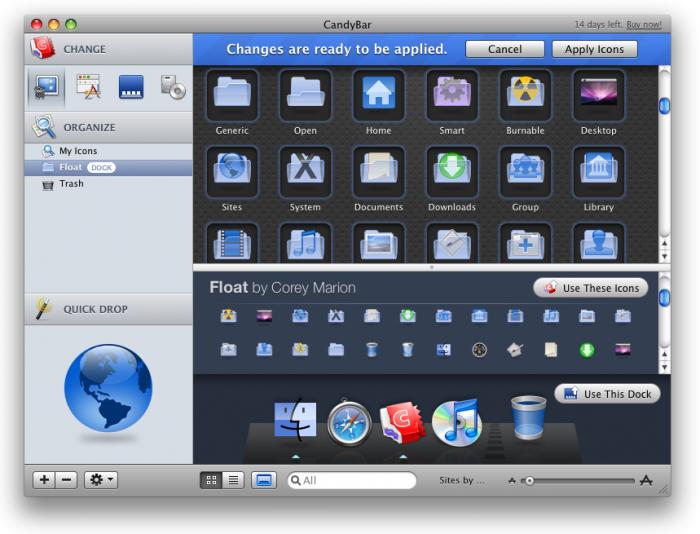700x534 pixels.
Task: Select green download arrow in Float set
Action: (x=587, y=350)
